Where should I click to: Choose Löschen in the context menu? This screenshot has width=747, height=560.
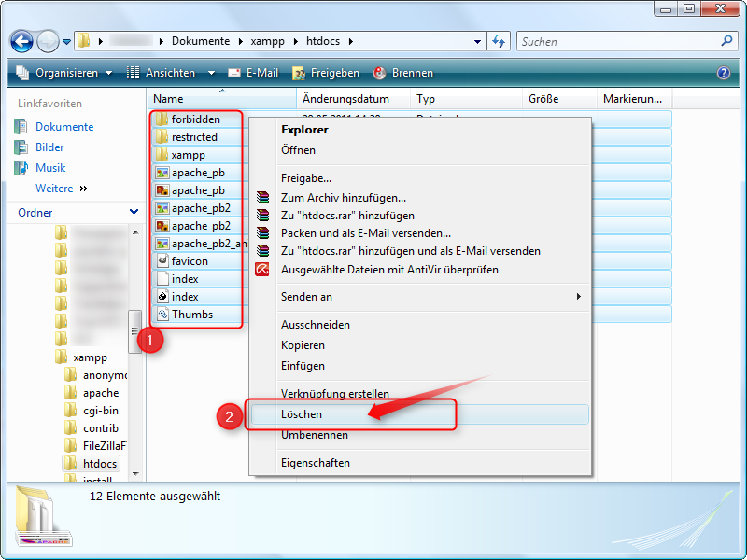(419, 414)
